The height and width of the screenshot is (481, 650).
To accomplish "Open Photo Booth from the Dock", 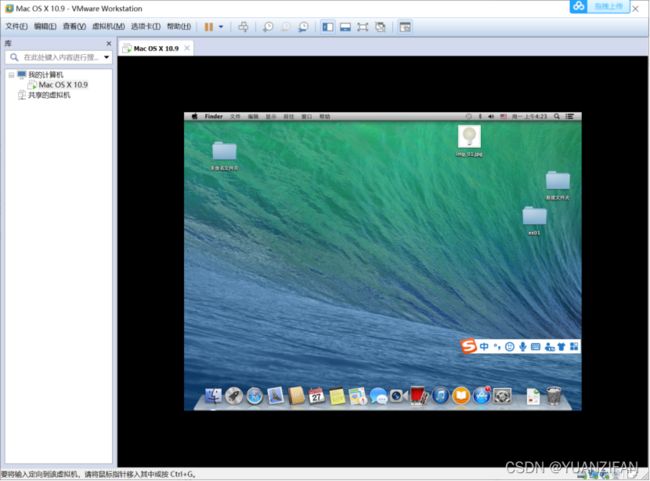I will pyautogui.click(x=420, y=395).
